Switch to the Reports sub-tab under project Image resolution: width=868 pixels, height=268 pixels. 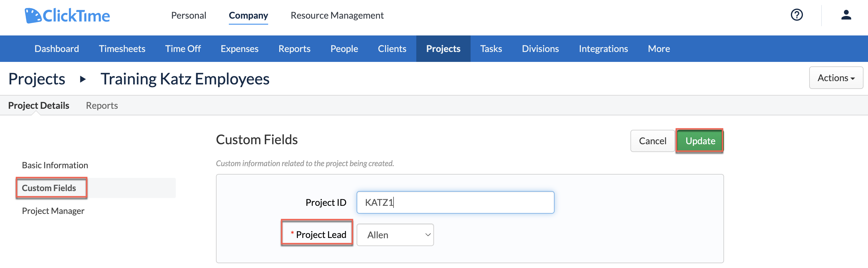pos(102,106)
